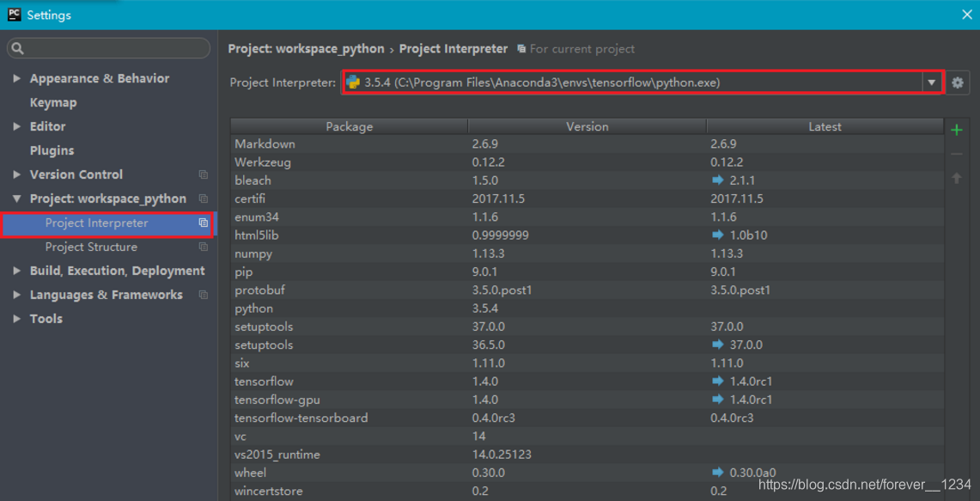Click the green plus install package icon
This screenshot has width=980, height=501.
(956, 130)
